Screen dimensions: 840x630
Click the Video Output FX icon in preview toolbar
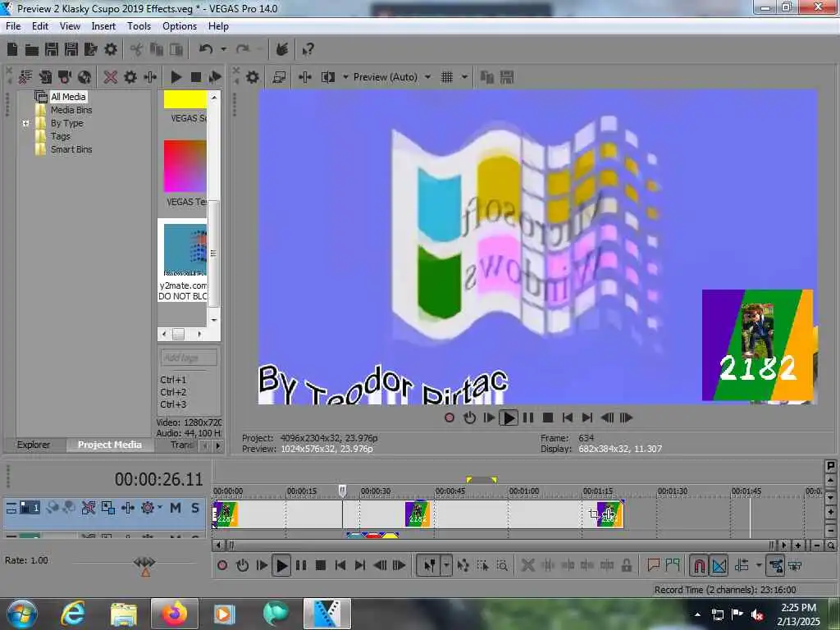coord(305,77)
